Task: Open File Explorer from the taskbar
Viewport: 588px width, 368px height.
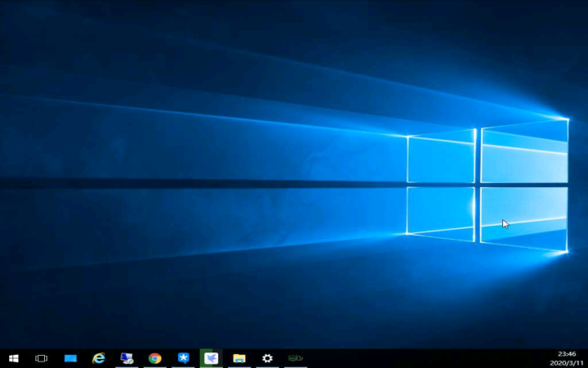Action: pyautogui.click(x=239, y=359)
